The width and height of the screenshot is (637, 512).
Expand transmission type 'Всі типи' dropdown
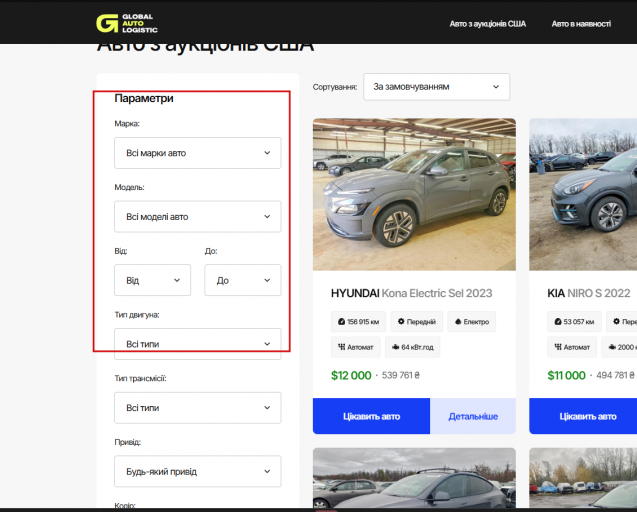(x=197, y=408)
